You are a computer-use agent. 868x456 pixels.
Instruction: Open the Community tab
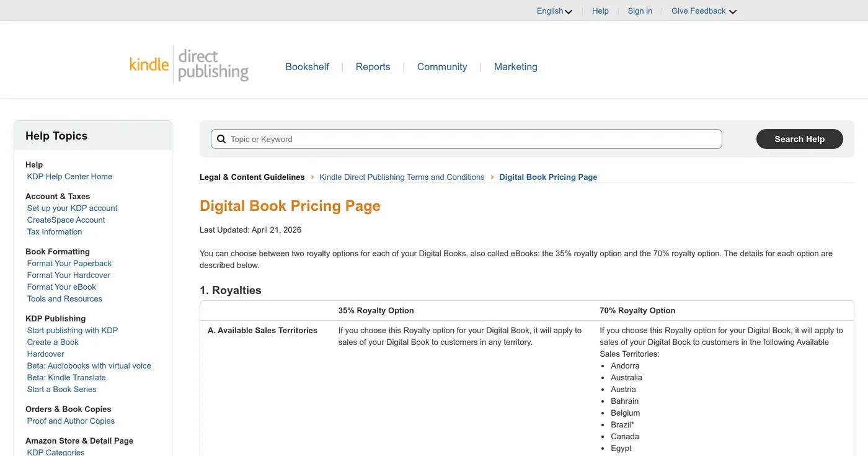click(x=442, y=67)
